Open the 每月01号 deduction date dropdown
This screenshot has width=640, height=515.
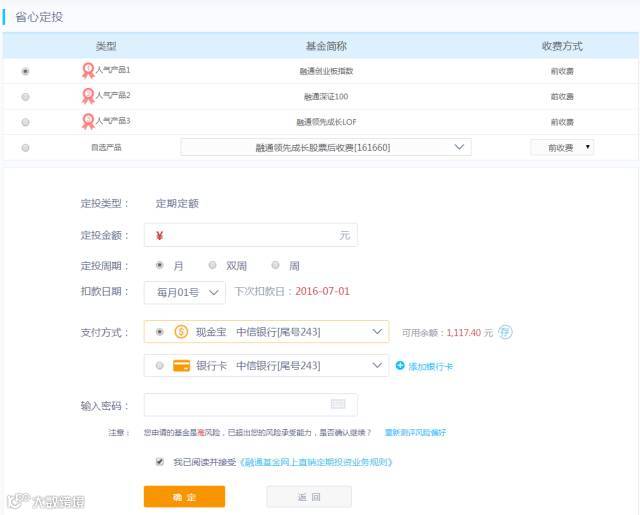click(x=184, y=293)
